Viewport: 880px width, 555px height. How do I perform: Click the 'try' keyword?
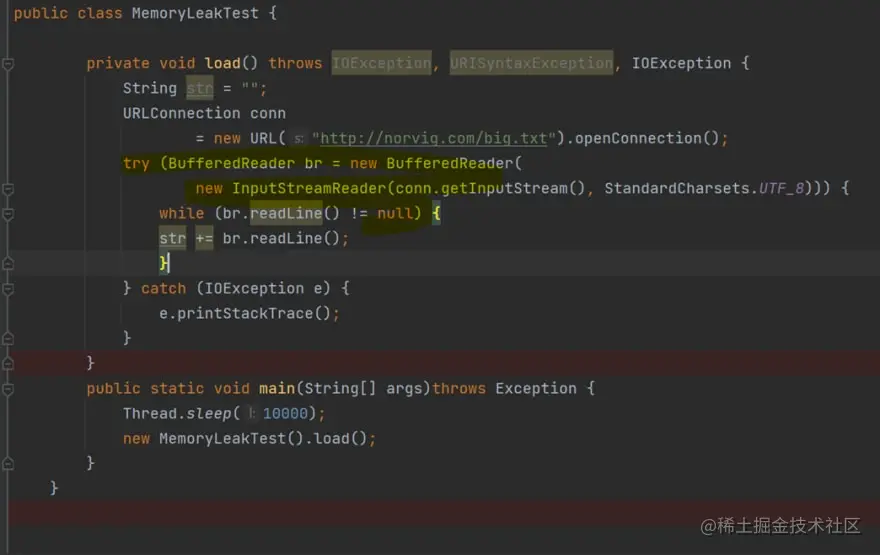136,163
